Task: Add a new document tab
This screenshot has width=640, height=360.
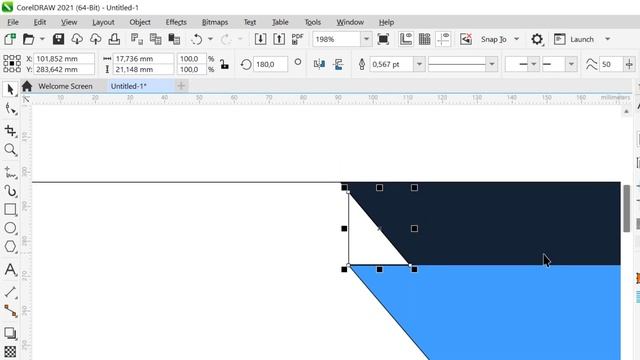Action: tap(181, 86)
